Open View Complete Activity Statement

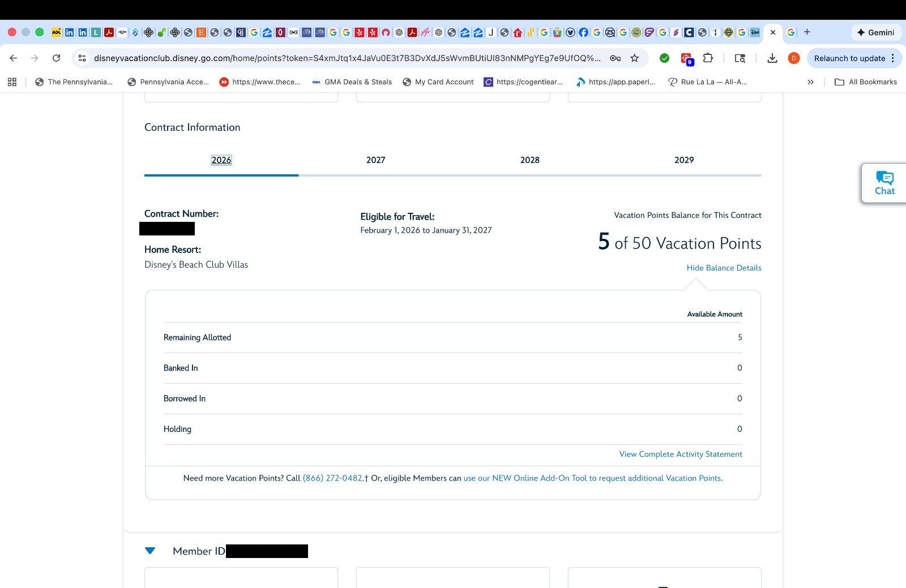[680, 454]
